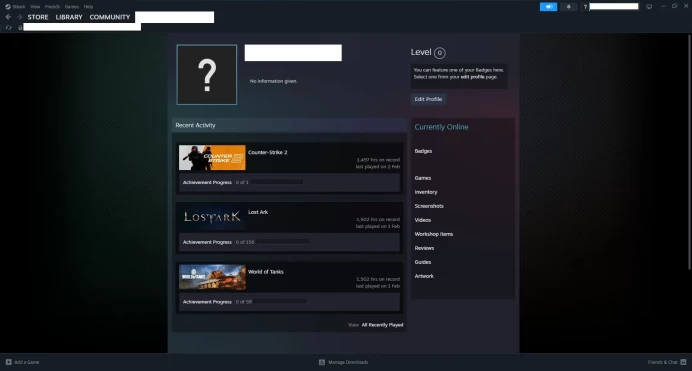Go forward with the right arrow
Viewport: 692px width, 371px height.
(19, 17)
